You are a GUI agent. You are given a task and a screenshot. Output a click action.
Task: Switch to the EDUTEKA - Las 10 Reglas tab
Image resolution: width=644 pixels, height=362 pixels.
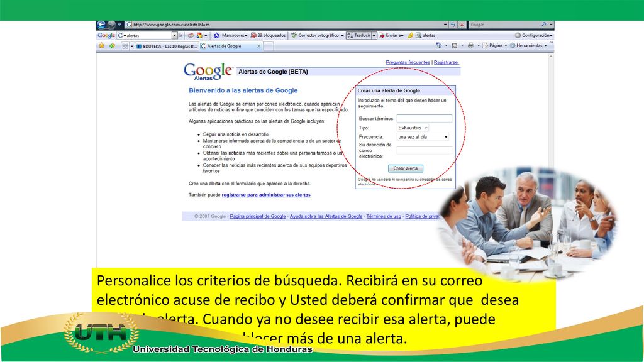click(167, 47)
